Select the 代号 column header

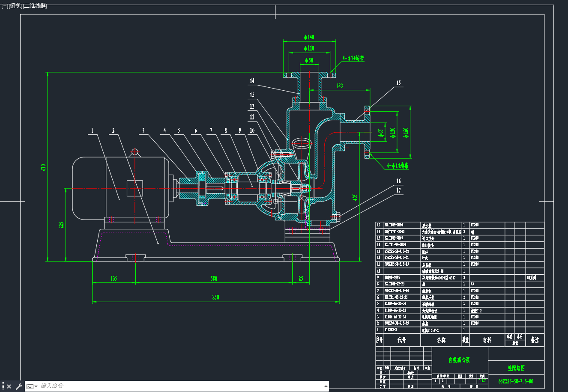[x=402, y=340]
